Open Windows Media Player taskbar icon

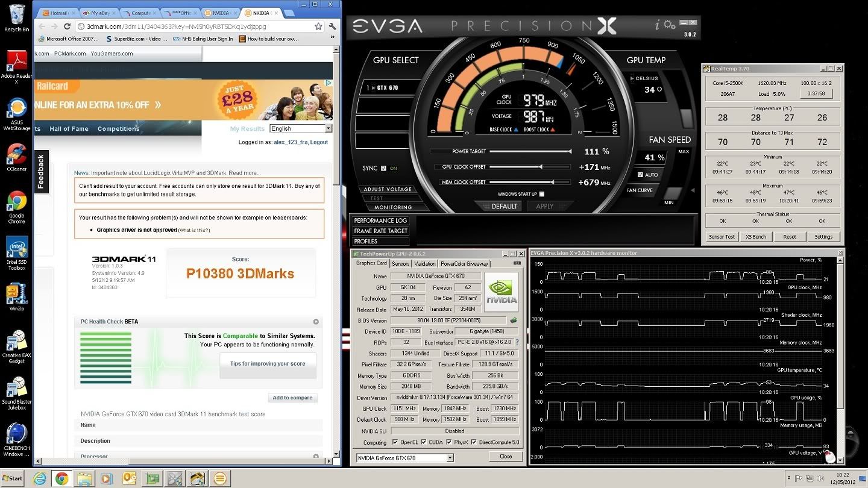tap(107, 478)
